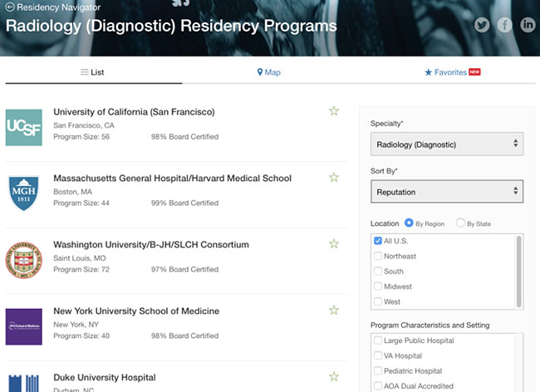Share on Facebook icon
Screen dimensions: 540x392
click(504, 25)
